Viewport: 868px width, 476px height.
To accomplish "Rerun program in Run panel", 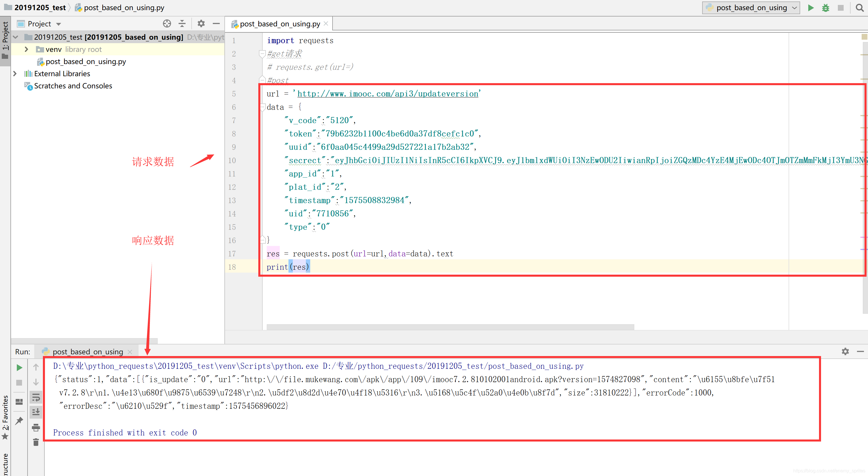I will 19,368.
